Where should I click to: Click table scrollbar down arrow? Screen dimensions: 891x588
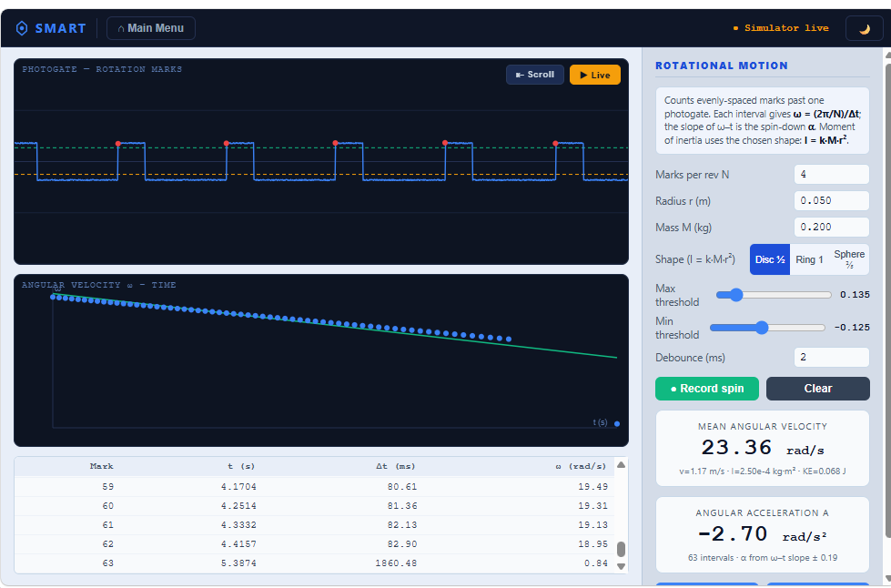[621, 566]
